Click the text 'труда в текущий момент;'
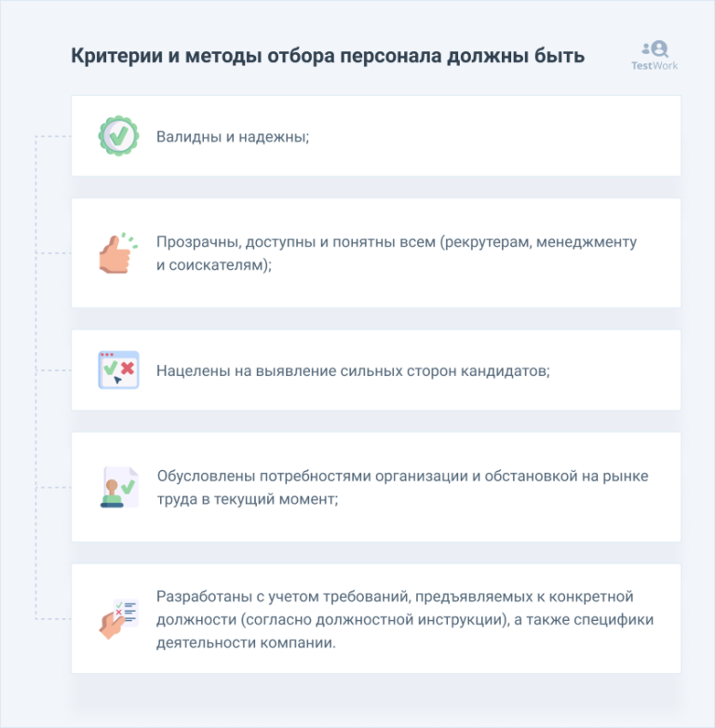 tap(247, 499)
